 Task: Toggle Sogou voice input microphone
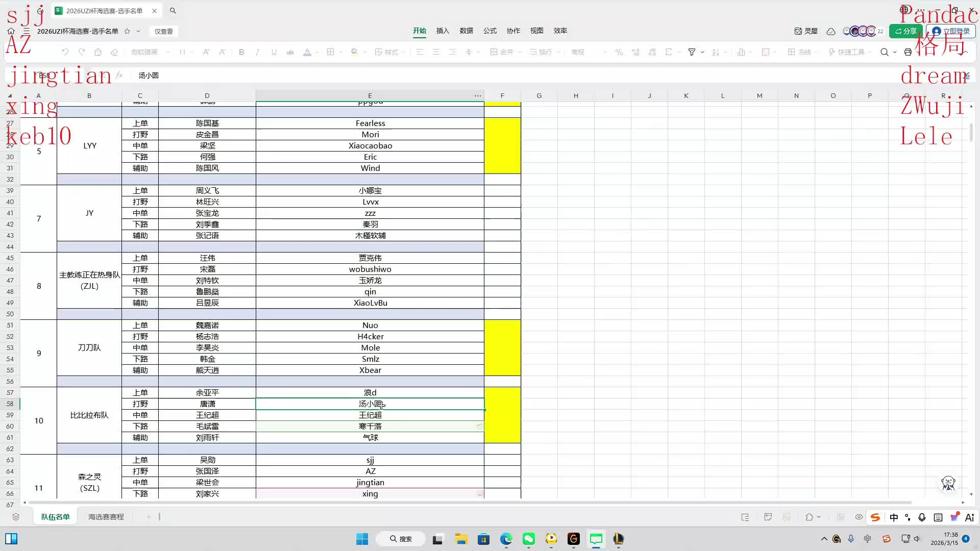(x=922, y=517)
